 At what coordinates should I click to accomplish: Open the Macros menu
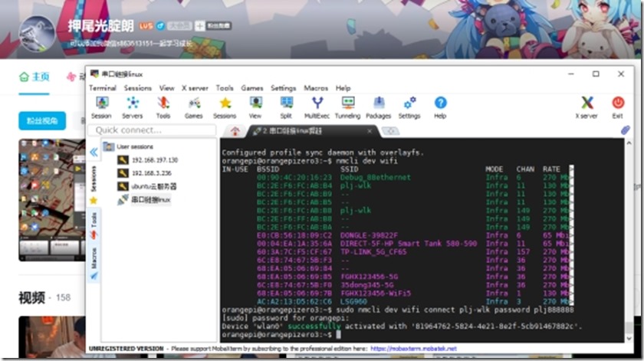(316, 88)
